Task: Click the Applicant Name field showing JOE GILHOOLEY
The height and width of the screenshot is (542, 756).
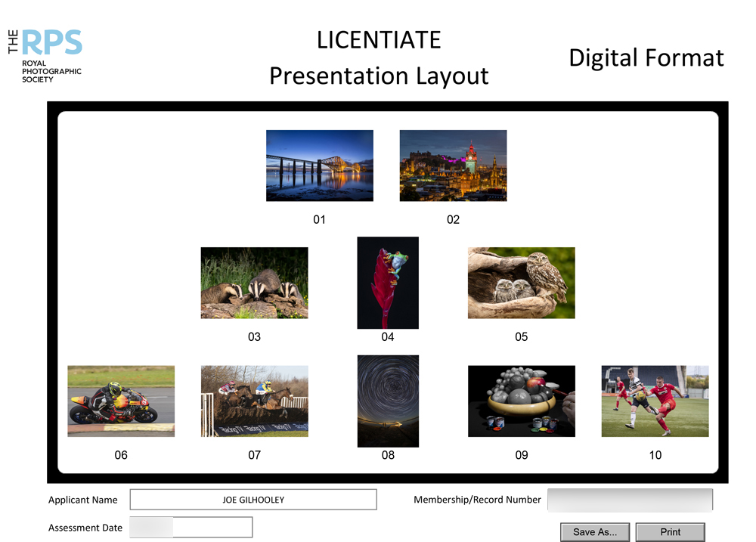Action: click(253, 500)
